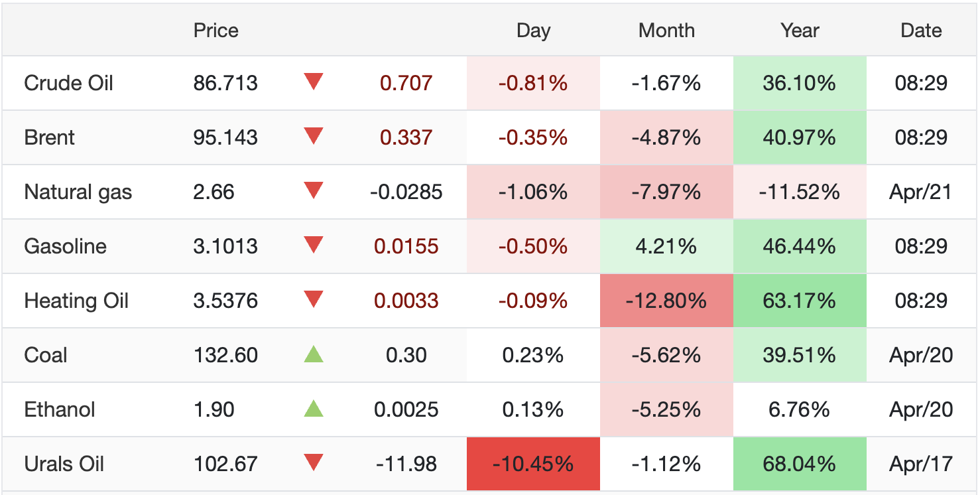980x495 pixels.
Task: Click the Year column header
Action: 800,31
